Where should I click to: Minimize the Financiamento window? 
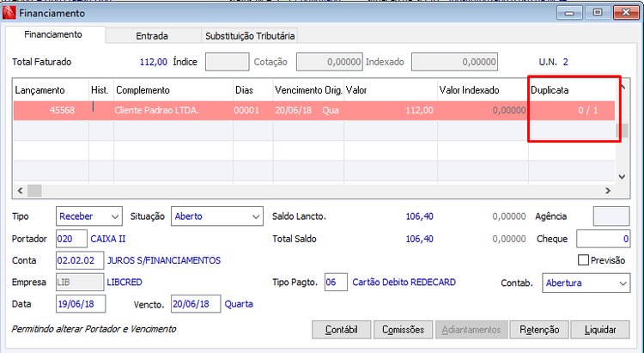[x=569, y=13]
